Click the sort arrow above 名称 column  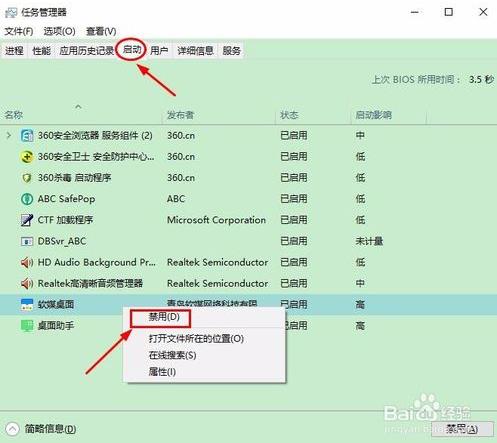click(x=78, y=107)
